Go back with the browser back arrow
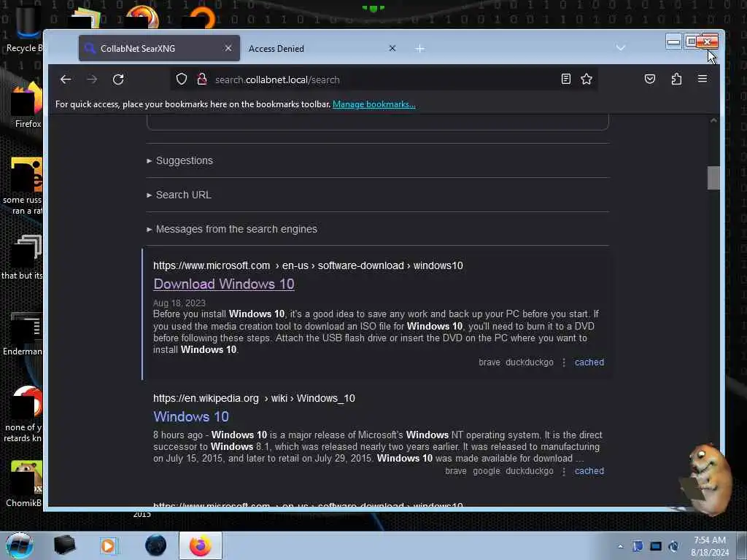747x560 pixels. click(x=66, y=79)
